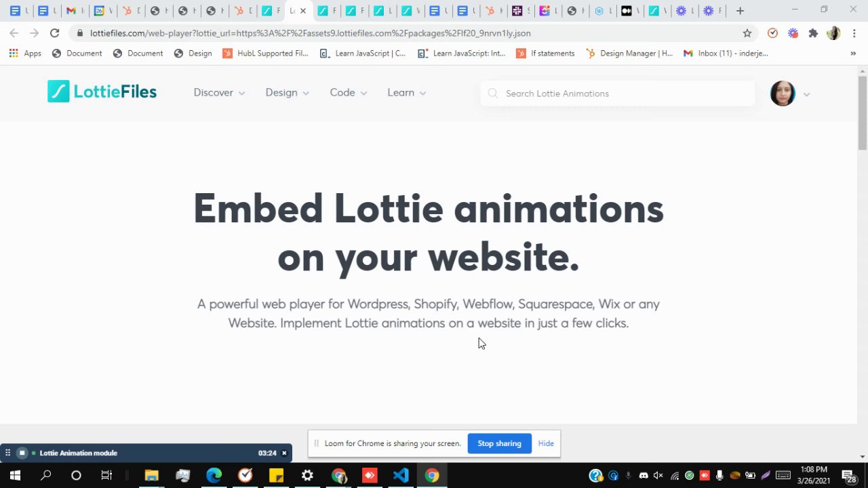This screenshot has height=488, width=868.
Task: Open the Discord tray icon
Action: tap(644, 475)
